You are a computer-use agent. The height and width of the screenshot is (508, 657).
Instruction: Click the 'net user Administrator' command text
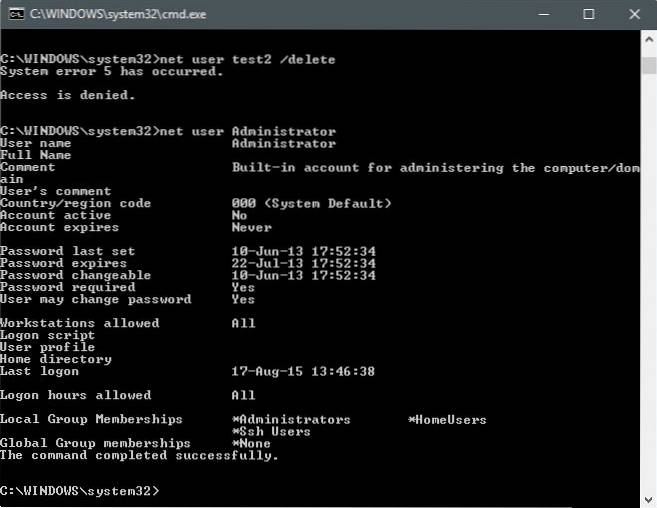click(x=248, y=132)
